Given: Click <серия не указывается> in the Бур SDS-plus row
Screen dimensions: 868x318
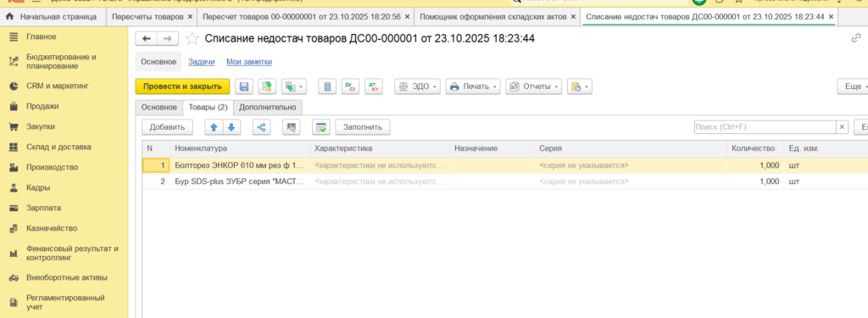Looking at the screenshot, I should [x=584, y=181].
